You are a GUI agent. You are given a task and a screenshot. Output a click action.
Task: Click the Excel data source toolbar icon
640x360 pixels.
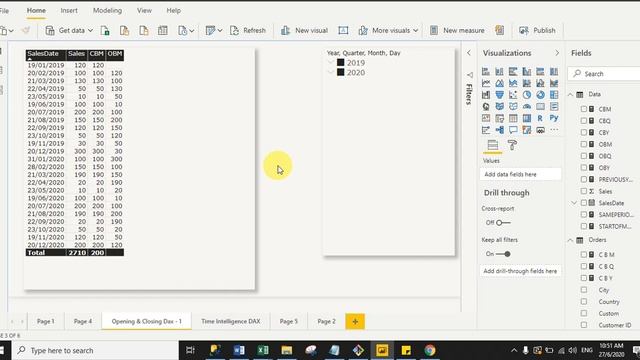(105, 31)
